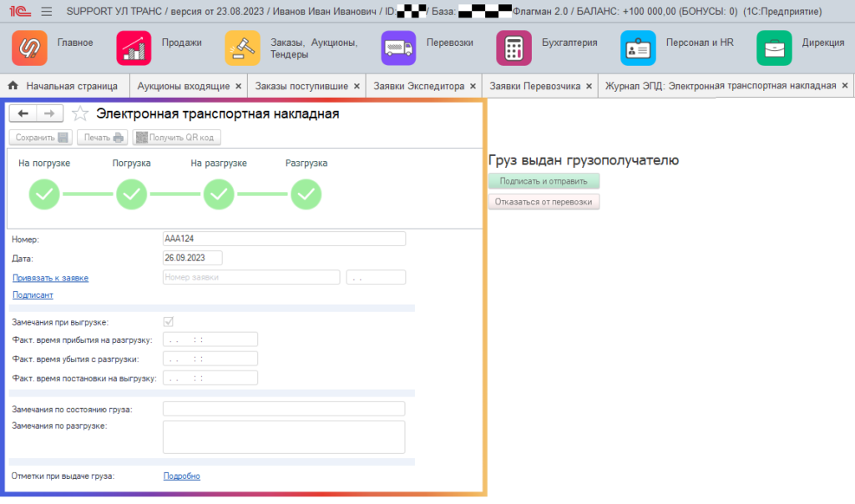Click Замечания по разгрузке text area
The height and width of the screenshot is (504, 855).
click(284, 437)
